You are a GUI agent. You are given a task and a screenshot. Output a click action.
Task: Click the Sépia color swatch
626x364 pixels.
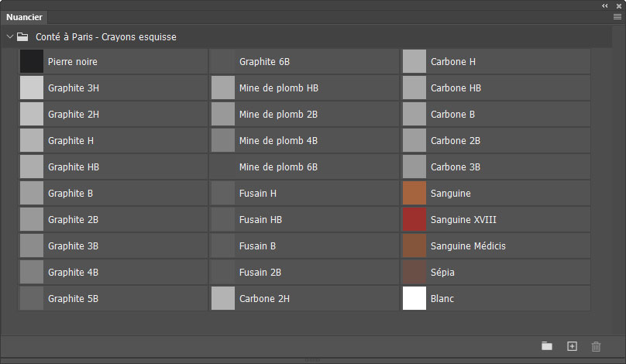(x=414, y=272)
